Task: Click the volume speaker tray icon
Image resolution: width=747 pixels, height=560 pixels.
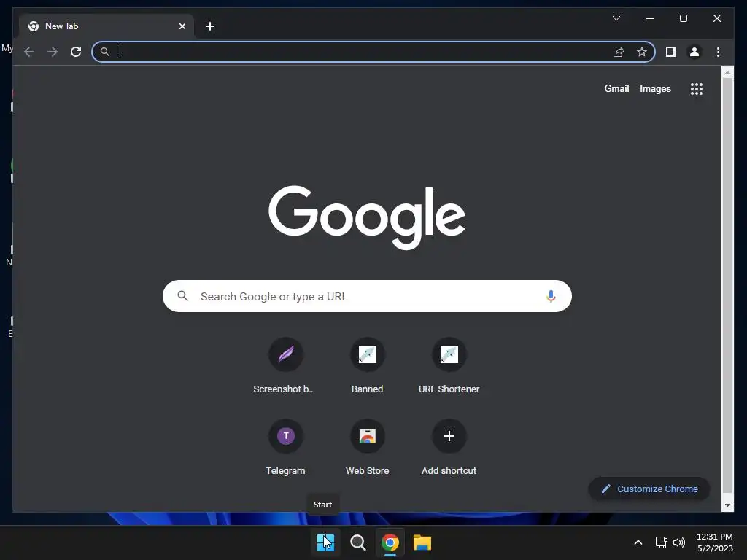Action: (679, 542)
